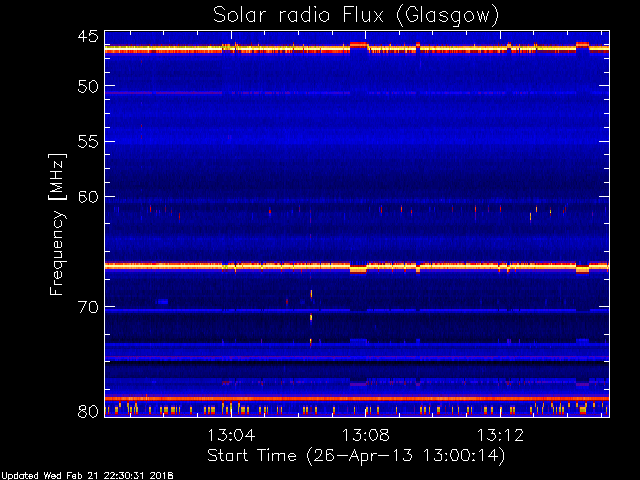Click the 80 MHz axis tick label

click(x=88, y=411)
